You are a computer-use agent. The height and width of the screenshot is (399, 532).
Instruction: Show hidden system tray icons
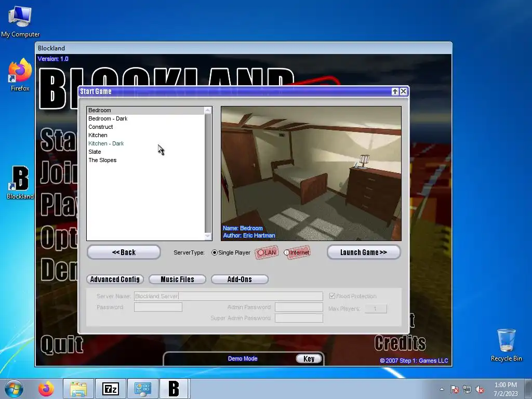click(x=442, y=389)
